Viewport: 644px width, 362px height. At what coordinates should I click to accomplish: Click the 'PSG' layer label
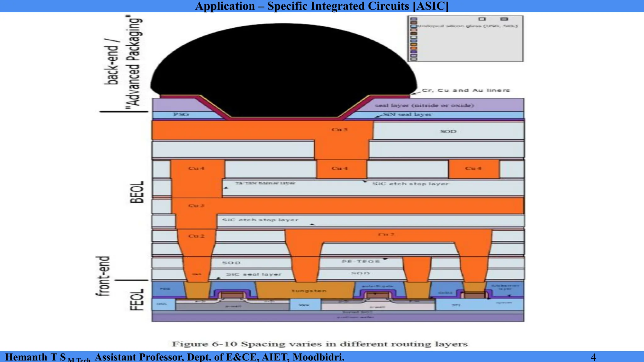click(x=181, y=114)
